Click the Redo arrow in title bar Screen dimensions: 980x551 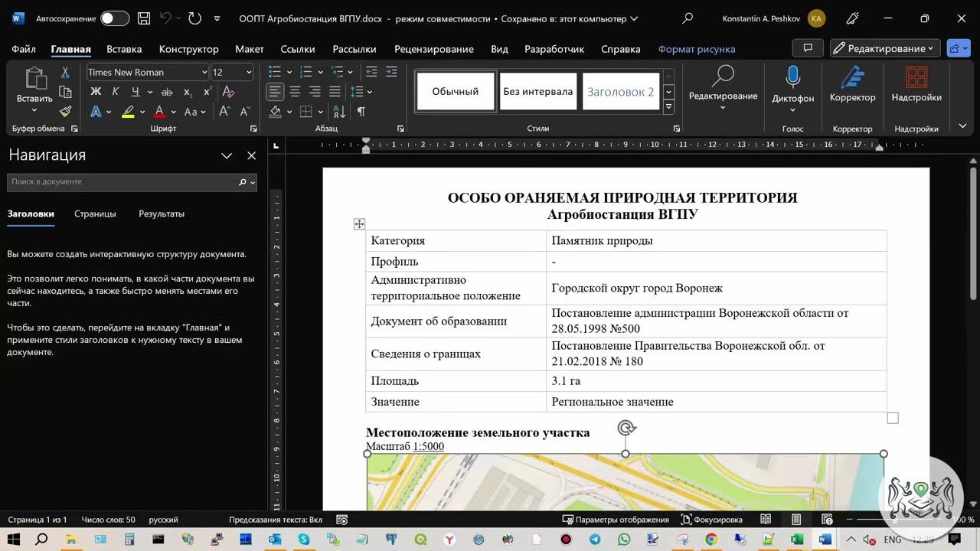coord(194,18)
